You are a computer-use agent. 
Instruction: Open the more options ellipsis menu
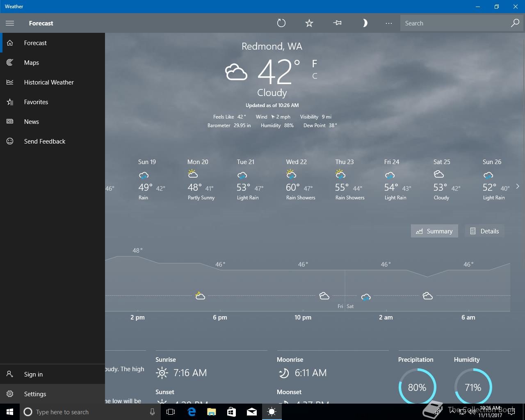[389, 23]
